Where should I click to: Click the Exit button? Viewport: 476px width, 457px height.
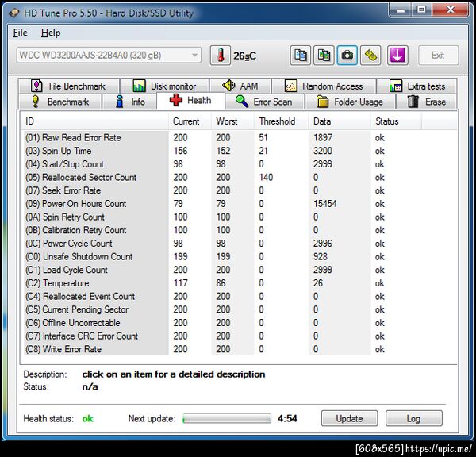click(x=438, y=56)
